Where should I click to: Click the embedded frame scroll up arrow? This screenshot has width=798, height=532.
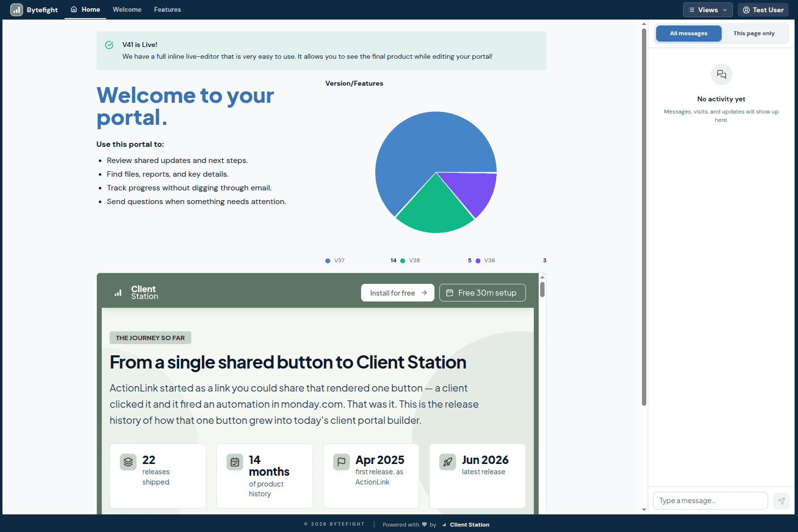point(542,277)
